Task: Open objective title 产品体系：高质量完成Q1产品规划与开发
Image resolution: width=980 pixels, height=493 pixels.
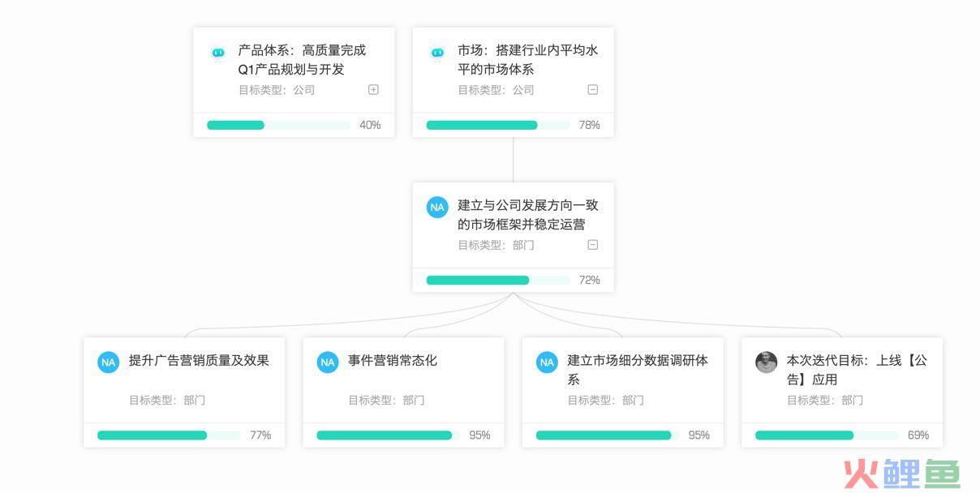Action: coord(302,59)
